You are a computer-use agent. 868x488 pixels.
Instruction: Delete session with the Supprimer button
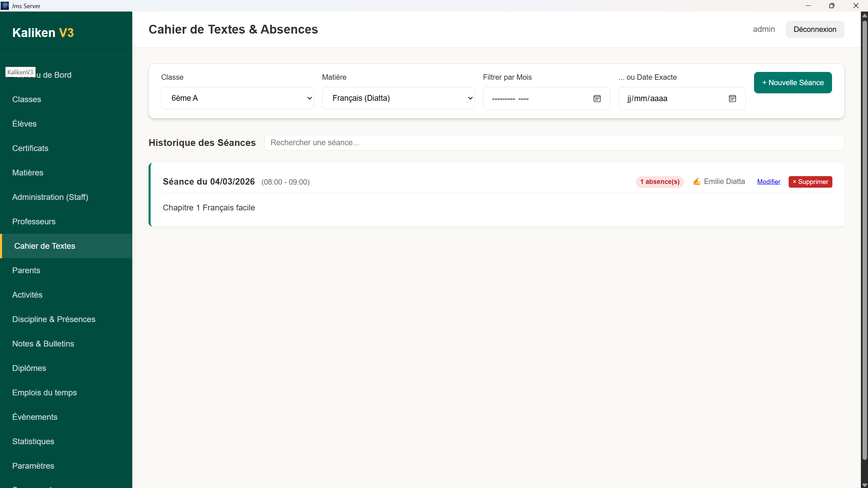[810, 182]
